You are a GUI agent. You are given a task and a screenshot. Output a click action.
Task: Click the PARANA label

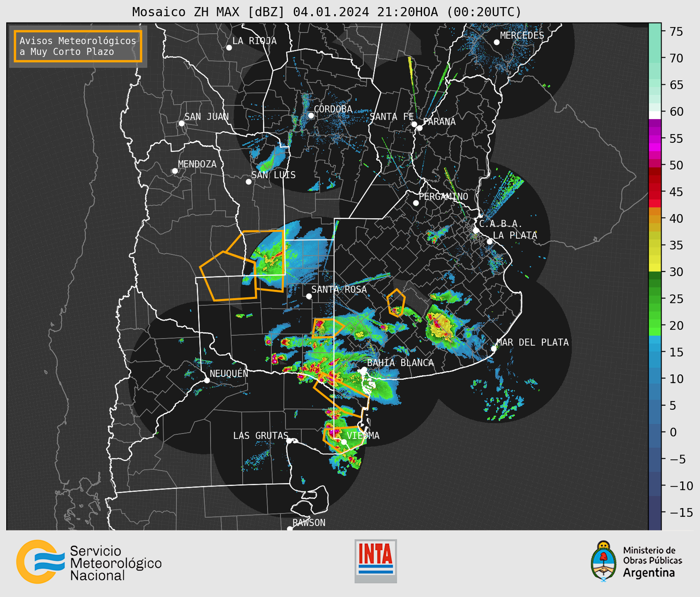pyautogui.click(x=439, y=122)
